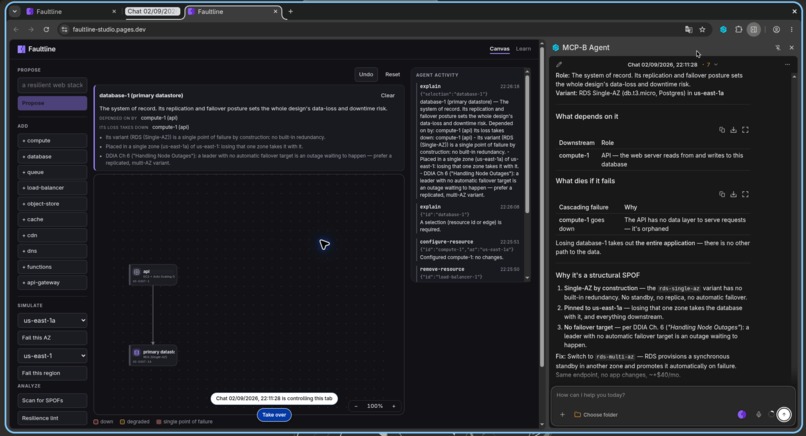Add a cache resource
Screen dimensions: 806x436
(52, 220)
